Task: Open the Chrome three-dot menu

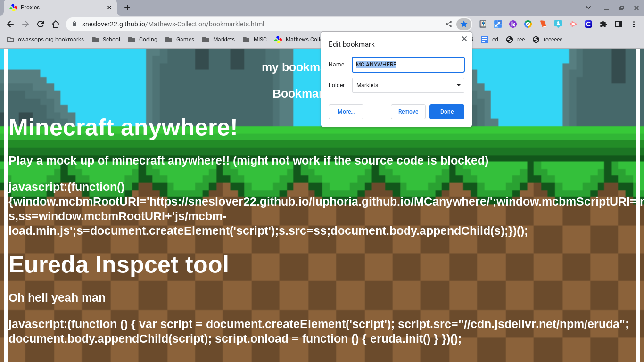Action: tap(634, 24)
